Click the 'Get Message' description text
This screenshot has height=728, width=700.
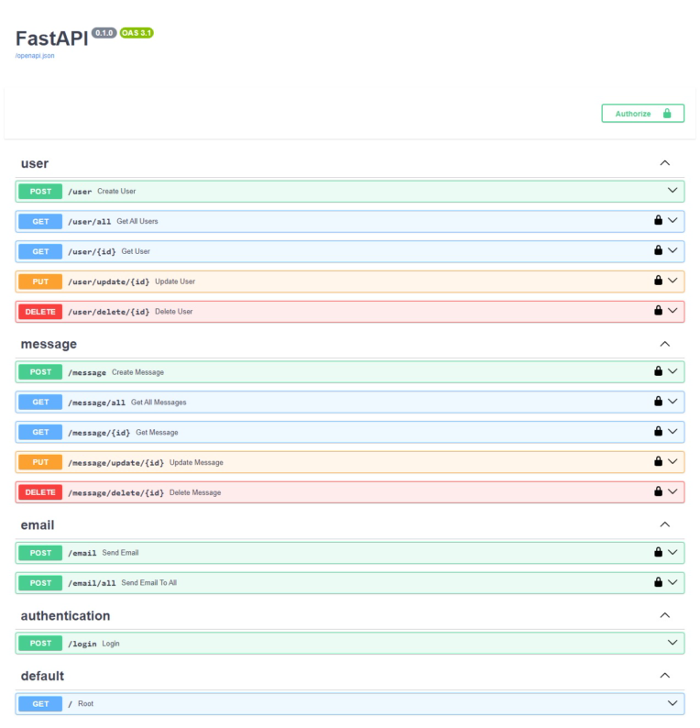tap(157, 432)
